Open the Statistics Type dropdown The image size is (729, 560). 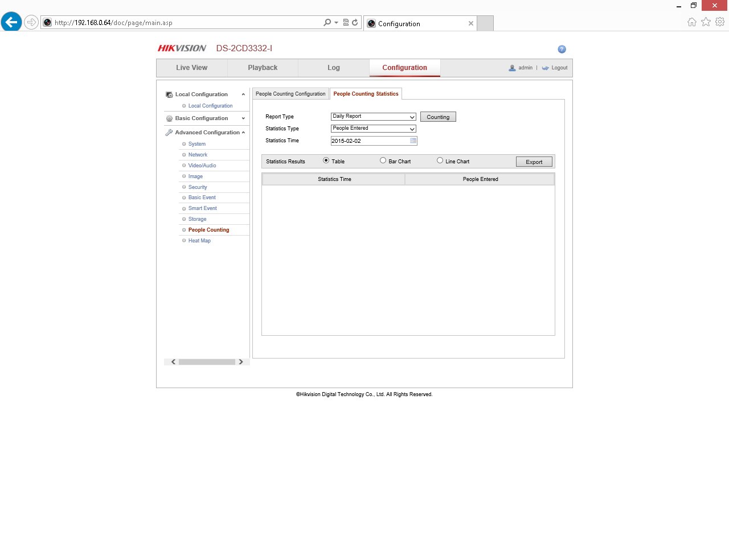(x=374, y=129)
